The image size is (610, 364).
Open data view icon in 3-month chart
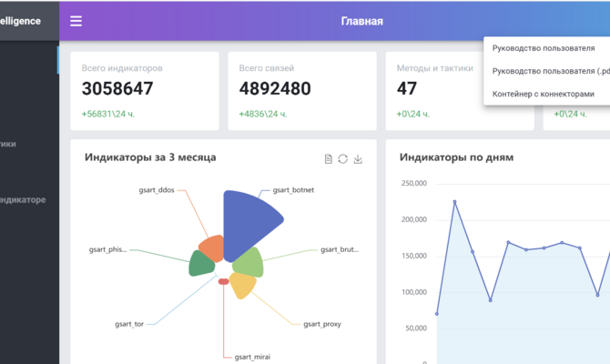[x=329, y=159]
